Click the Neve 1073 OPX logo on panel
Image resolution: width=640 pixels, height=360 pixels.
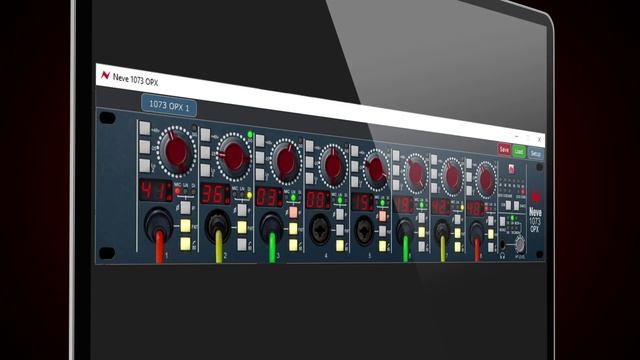535,212
